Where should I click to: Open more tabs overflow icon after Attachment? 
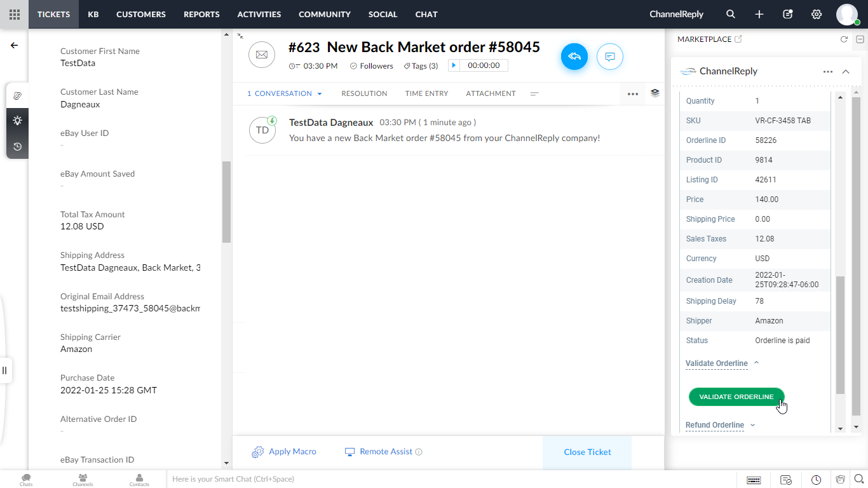point(534,94)
